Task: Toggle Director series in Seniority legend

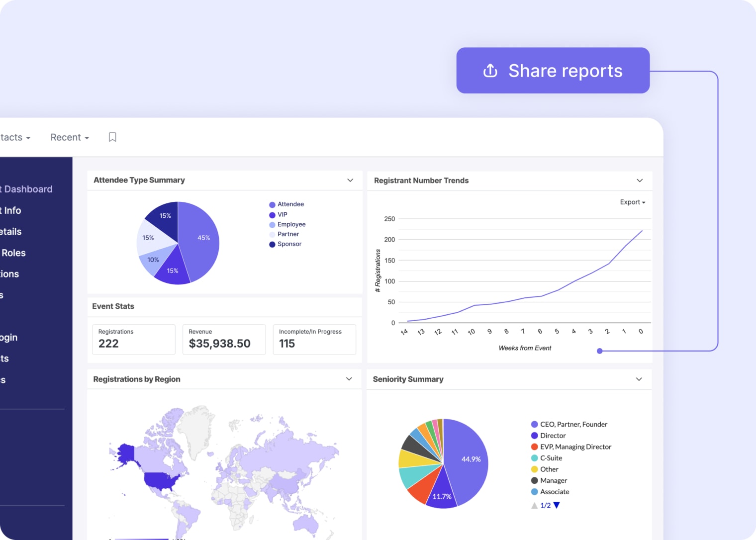Action: click(548, 436)
